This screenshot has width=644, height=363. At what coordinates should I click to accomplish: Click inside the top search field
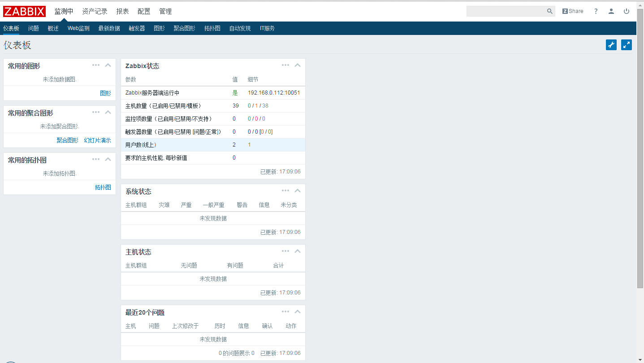[506, 11]
